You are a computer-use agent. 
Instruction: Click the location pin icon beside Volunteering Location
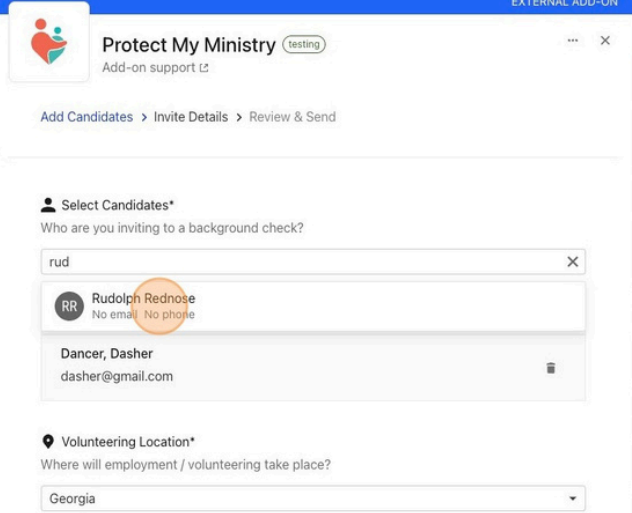[48, 442]
